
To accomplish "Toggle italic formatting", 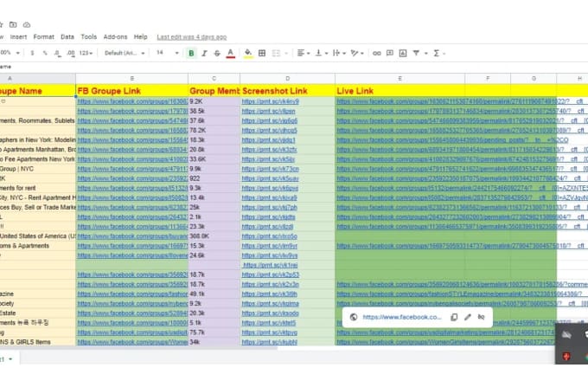I will (x=204, y=54).
